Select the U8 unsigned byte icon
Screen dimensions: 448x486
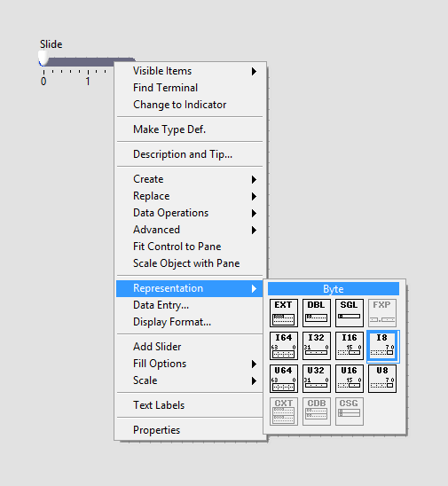coord(382,379)
